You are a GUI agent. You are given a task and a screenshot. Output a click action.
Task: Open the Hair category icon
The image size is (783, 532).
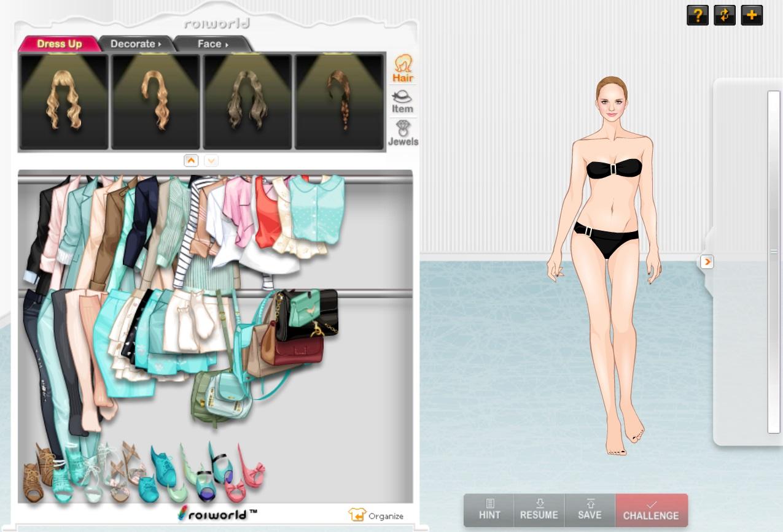403,68
